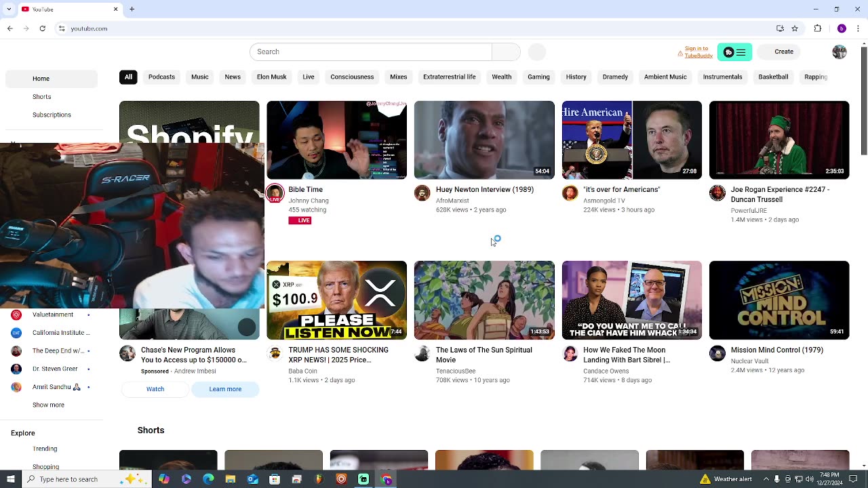The image size is (868, 488).
Task: Reload the page
Action: pyautogui.click(x=42, y=28)
